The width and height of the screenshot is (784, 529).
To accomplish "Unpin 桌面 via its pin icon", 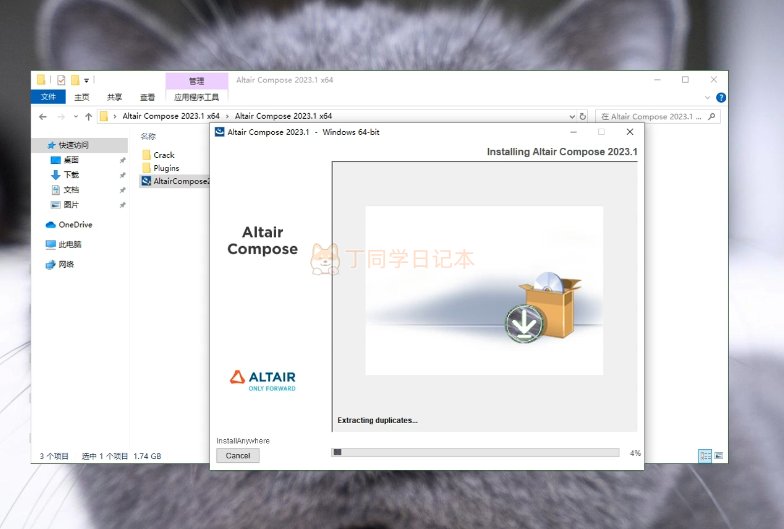I will coord(122,160).
